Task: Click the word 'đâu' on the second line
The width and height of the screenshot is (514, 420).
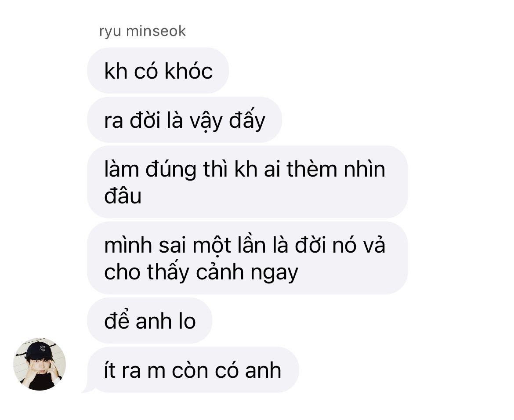Action: tap(123, 196)
